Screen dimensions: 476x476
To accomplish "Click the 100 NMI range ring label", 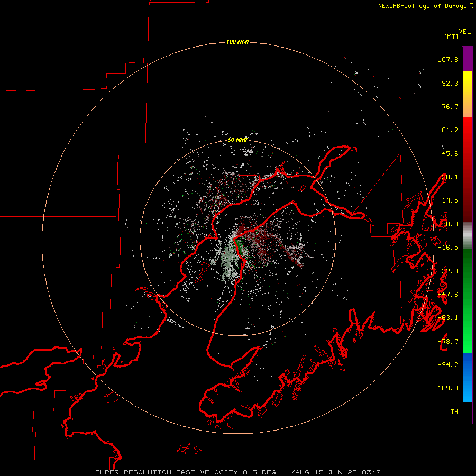I will 237,42.
